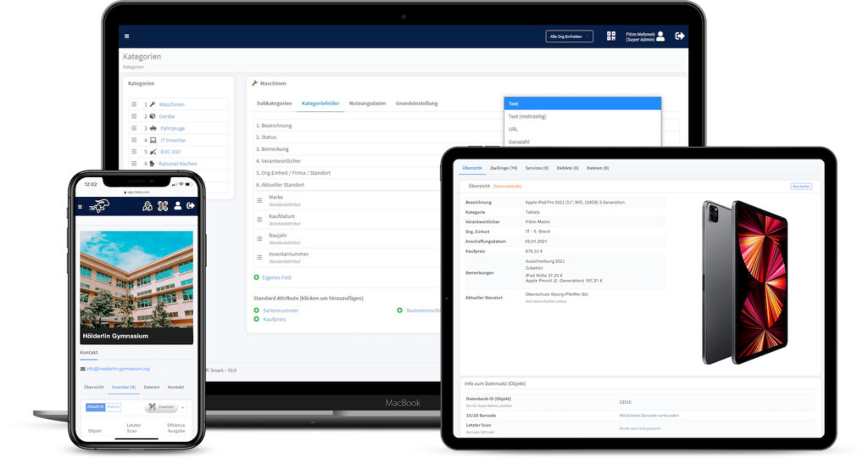Screen dimensions: 868x458
Task: Click the Bearbeiten button on the tablet
Action: [801, 186]
